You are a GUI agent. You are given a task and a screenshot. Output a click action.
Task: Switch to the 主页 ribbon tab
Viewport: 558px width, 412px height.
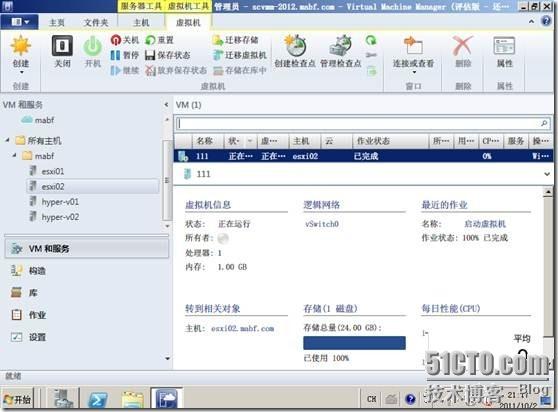[57, 23]
